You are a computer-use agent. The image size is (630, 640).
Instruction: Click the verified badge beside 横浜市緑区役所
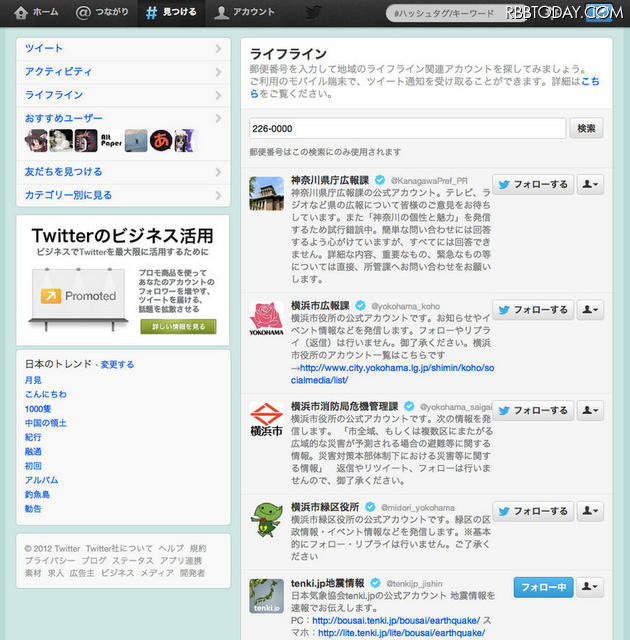(x=370, y=507)
